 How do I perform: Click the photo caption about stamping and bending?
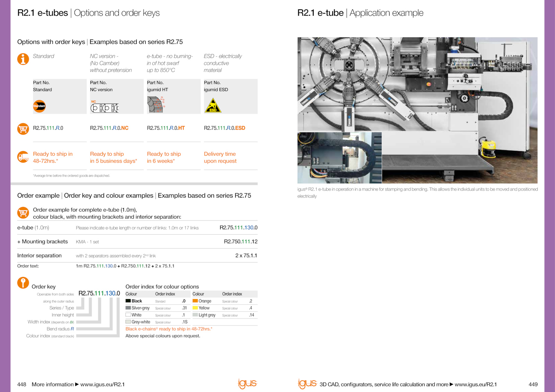click(x=418, y=193)
